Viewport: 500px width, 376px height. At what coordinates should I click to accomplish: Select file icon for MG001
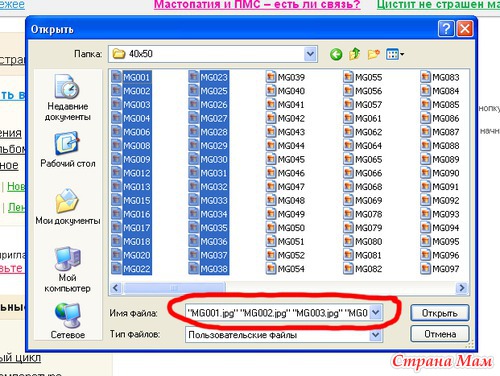116,77
